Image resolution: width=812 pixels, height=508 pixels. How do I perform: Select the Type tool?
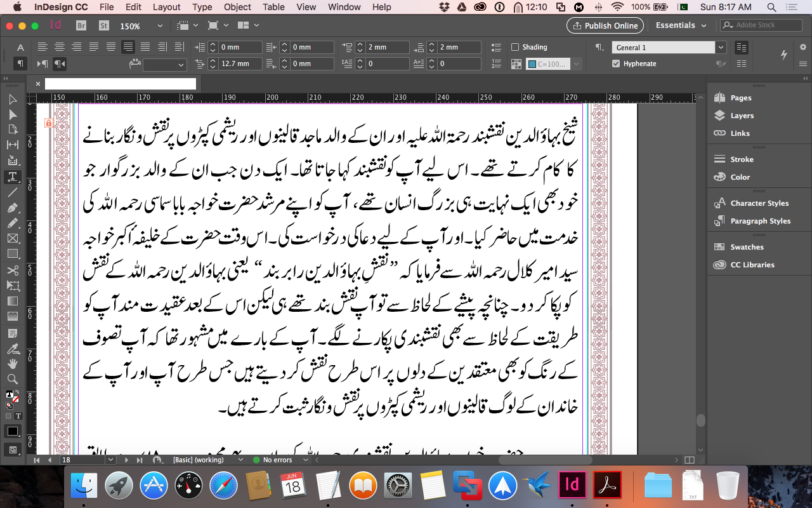tap(13, 177)
